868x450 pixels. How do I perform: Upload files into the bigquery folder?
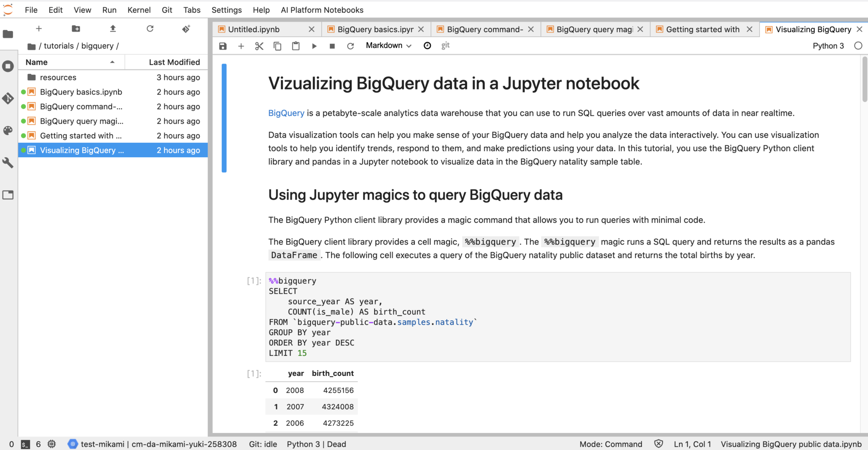click(x=112, y=28)
